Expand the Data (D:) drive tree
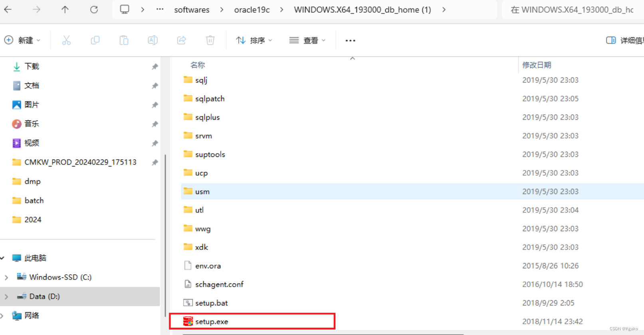644x335 pixels. point(6,296)
